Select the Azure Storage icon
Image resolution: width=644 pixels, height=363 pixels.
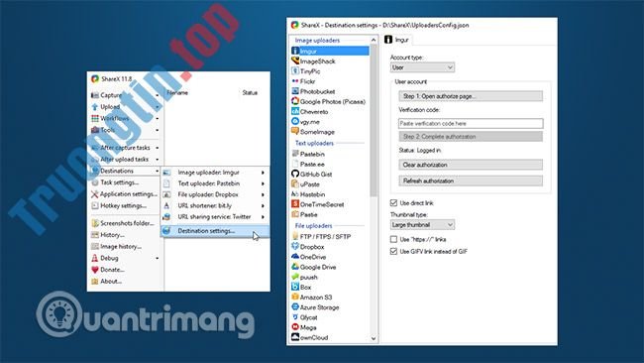click(295, 307)
